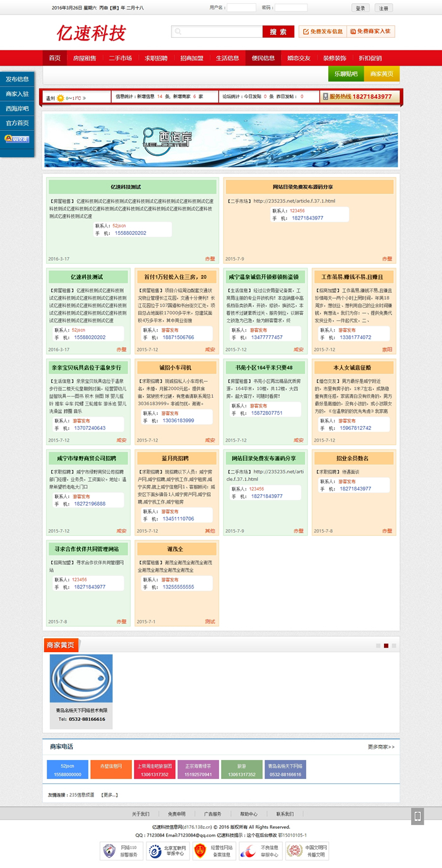
Task: Open 关于我们 in the footer
Action: tap(140, 814)
